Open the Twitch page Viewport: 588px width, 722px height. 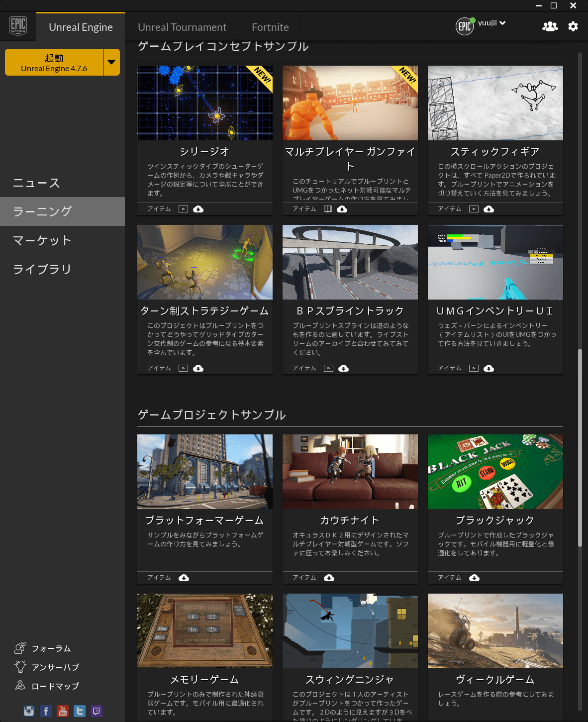tap(96, 711)
